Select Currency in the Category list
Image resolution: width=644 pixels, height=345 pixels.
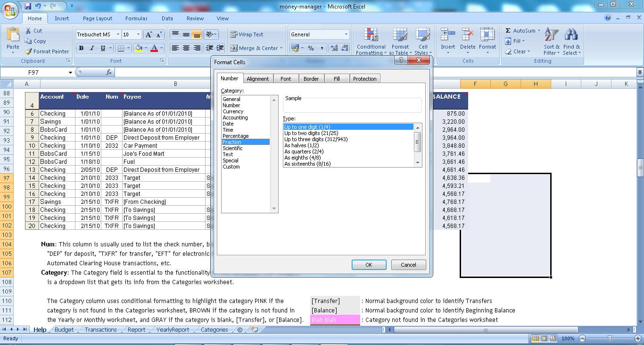pyautogui.click(x=233, y=111)
